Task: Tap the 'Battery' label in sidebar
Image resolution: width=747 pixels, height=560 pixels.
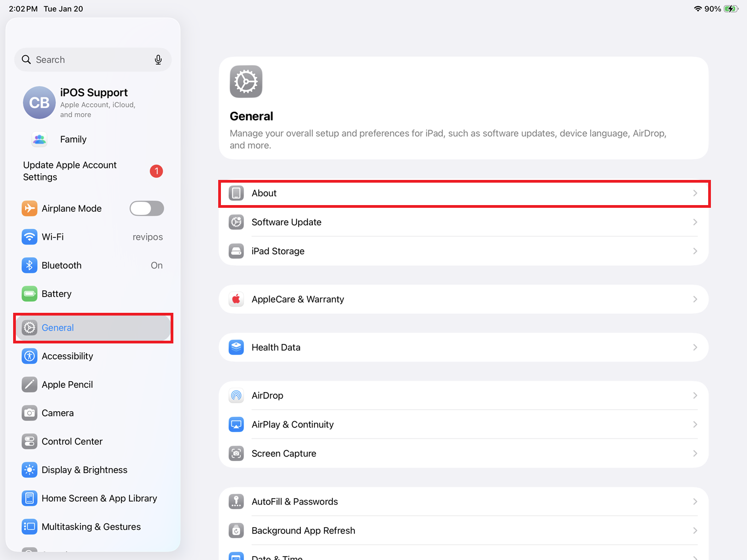Action: (x=56, y=294)
